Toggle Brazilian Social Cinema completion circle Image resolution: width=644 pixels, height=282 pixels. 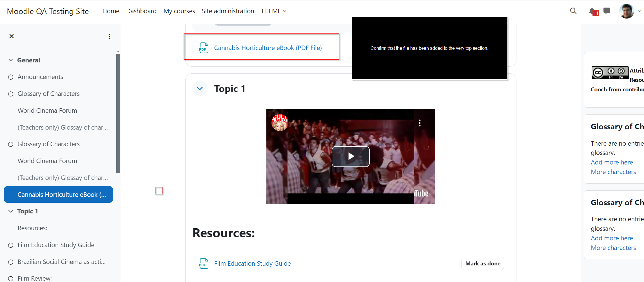click(11, 262)
